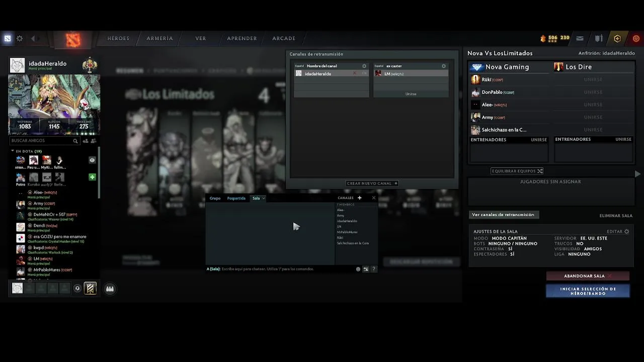644x362 pixels.
Task: Collapse the EN DOTA friends group
Action: (x=13, y=151)
